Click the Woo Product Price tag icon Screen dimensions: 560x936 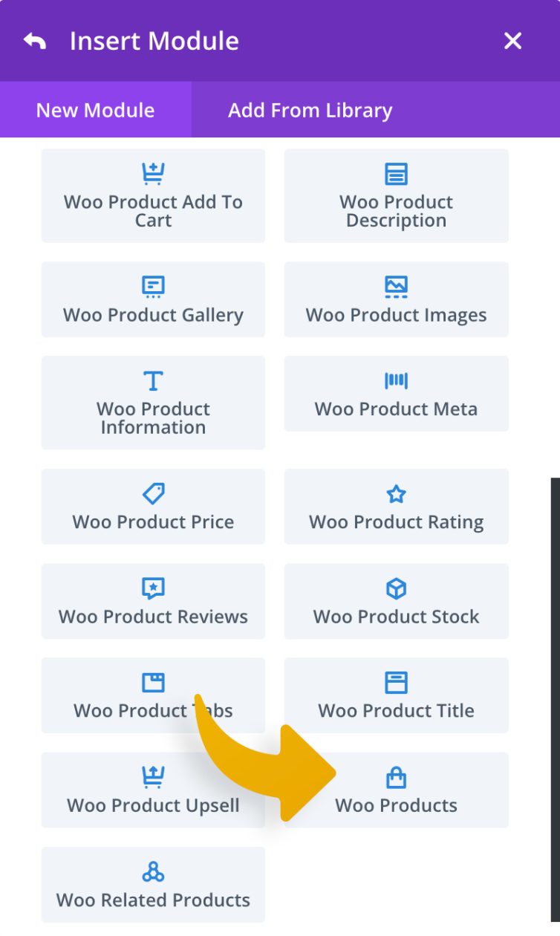coord(153,493)
